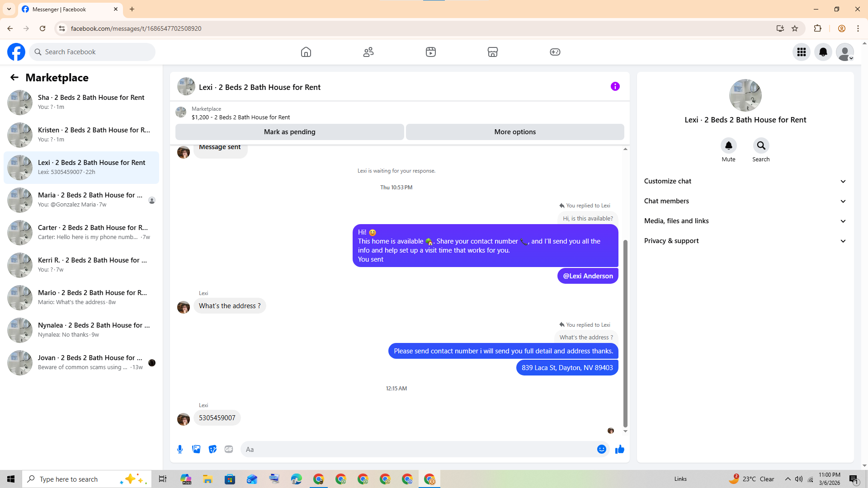Image resolution: width=868 pixels, height=488 pixels.
Task: Click the voice clip microphone icon
Action: 180,449
